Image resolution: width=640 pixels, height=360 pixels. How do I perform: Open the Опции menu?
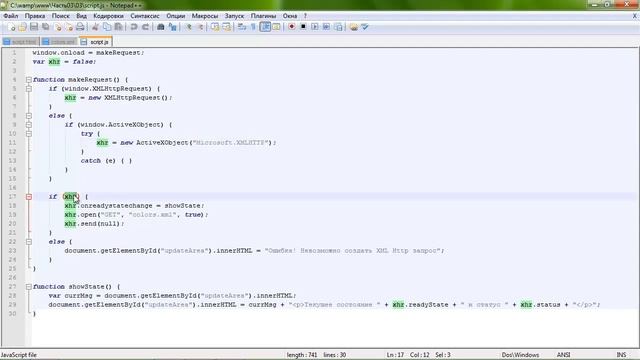coord(176,16)
